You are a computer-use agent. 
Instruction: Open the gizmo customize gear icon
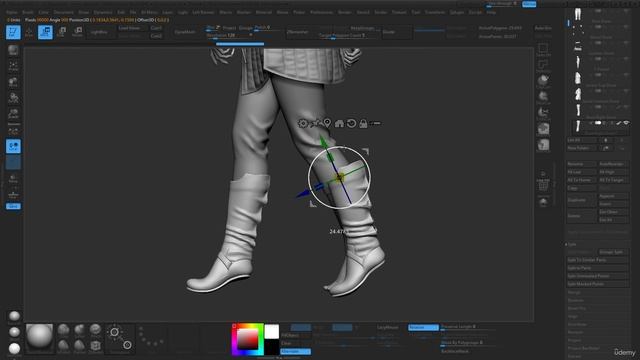(x=302, y=123)
